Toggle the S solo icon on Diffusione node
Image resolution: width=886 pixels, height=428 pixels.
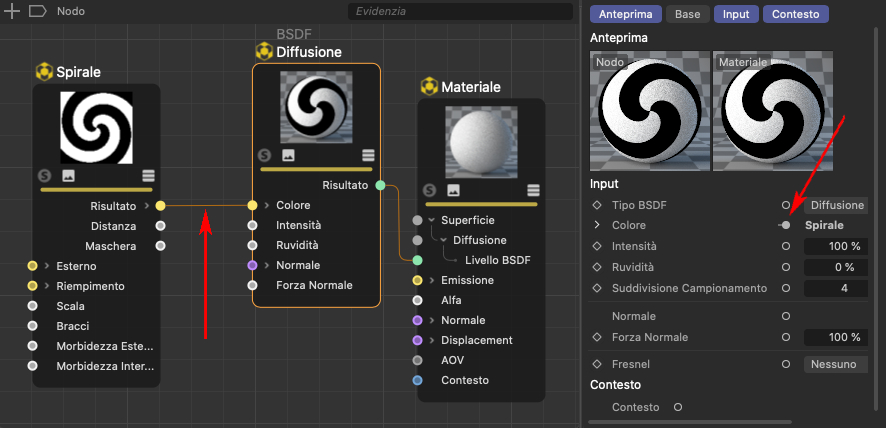click(x=264, y=155)
